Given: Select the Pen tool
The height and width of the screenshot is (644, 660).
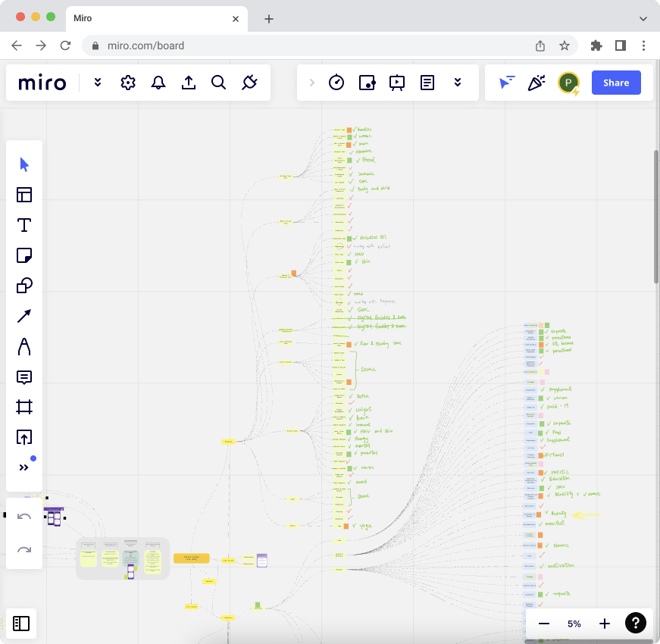Looking at the screenshot, I should pyautogui.click(x=24, y=347).
